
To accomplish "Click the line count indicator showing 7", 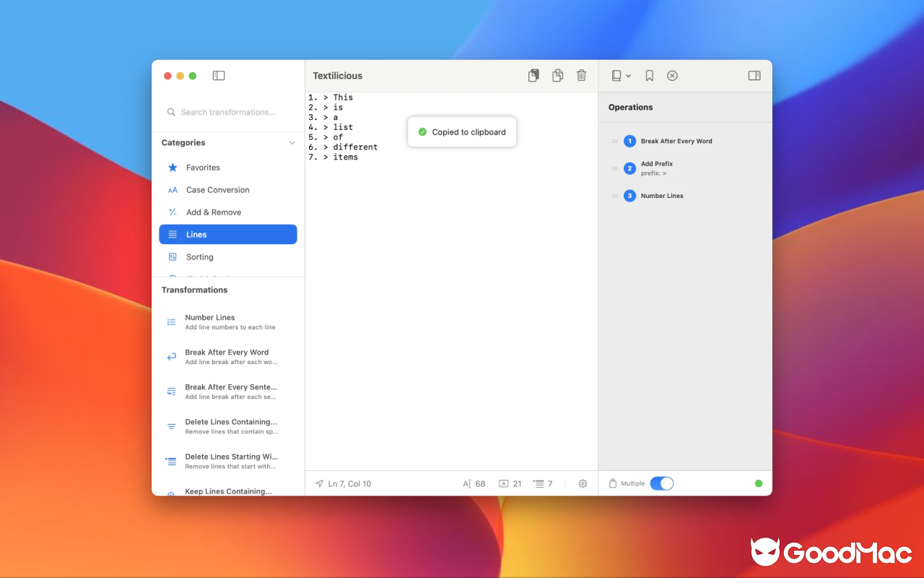I will pos(542,483).
